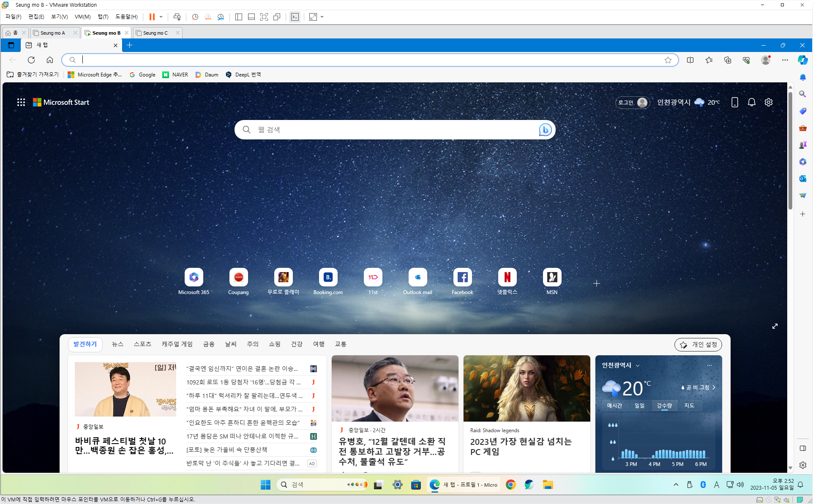Open the Facebook quick link tile
The image size is (813, 504).
pos(462,277)
